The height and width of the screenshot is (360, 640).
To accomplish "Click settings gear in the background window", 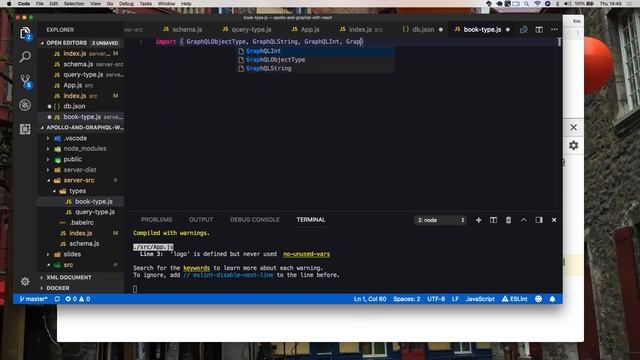I will (573, 145).
